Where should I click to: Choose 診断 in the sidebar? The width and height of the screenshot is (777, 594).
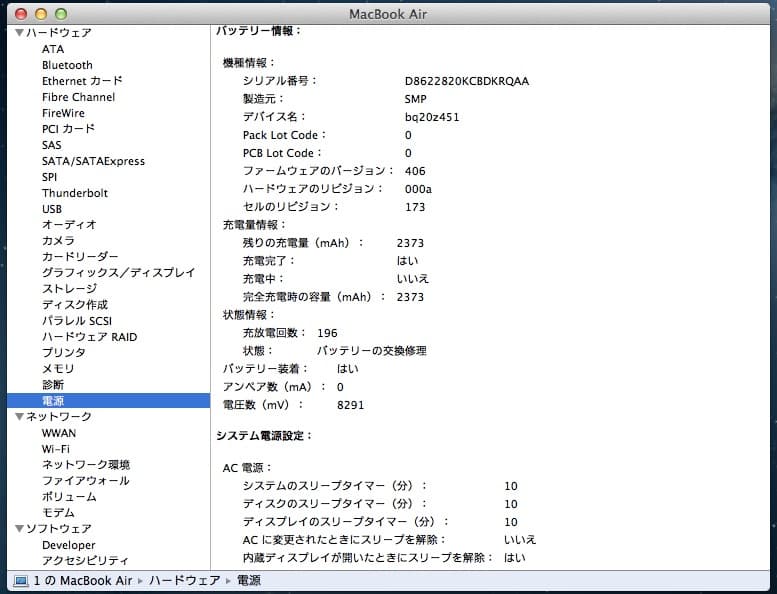53,384
